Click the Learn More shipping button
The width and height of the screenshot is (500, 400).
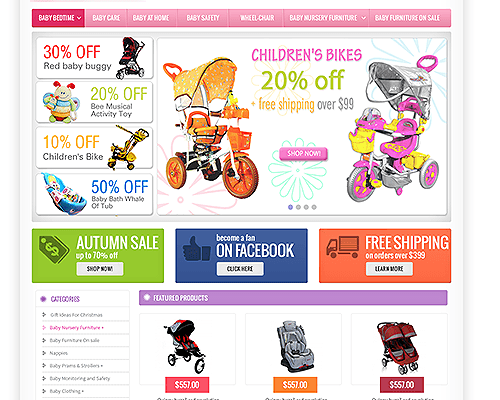click(389, 269)
